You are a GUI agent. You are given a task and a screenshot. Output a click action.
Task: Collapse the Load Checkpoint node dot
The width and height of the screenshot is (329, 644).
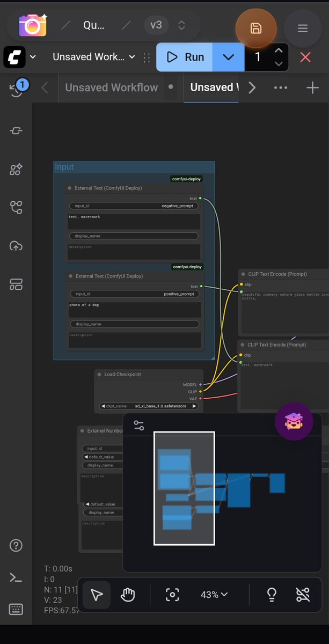pos(99,375)
